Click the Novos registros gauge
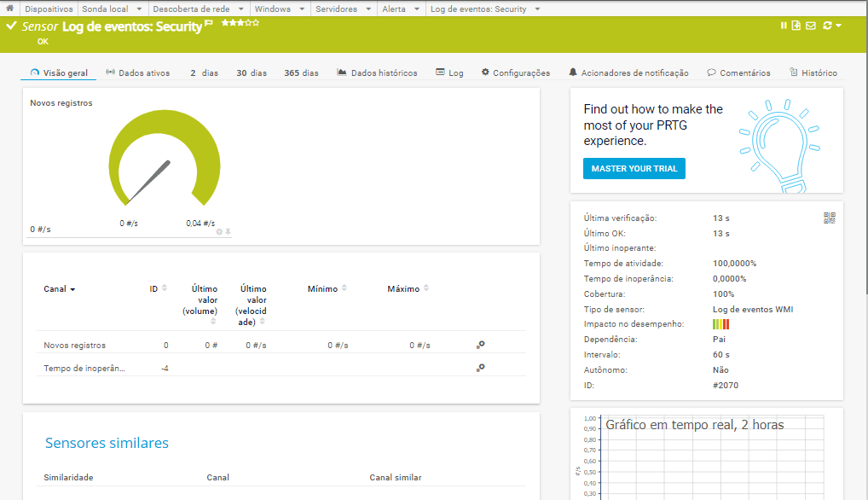The height and width of the screenshot is (500, 868). 164,159
